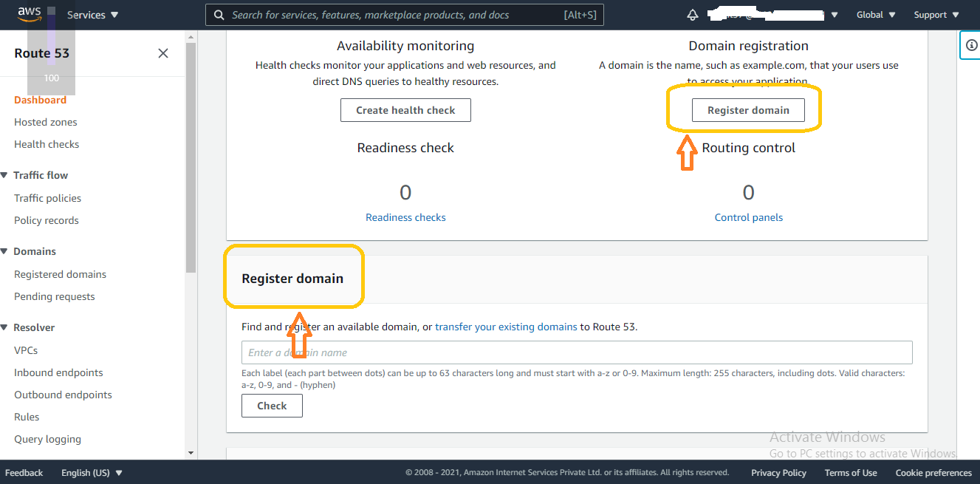Image resolution: width=980 pixels, height=484 pixels.
Task: Go to Query logging in the sidebar
Action: click(x=47, y=438)
